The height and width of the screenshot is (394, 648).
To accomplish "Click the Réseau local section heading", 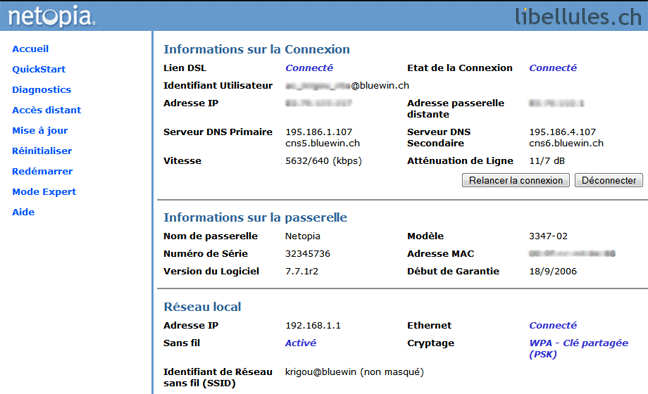I will point(202,307).
